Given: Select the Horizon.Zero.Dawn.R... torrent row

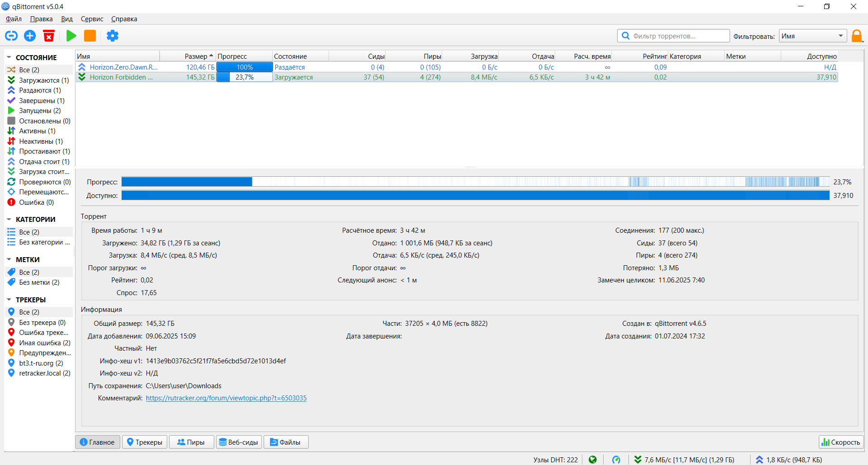Looking at the screenshot, I should point(457,67).
